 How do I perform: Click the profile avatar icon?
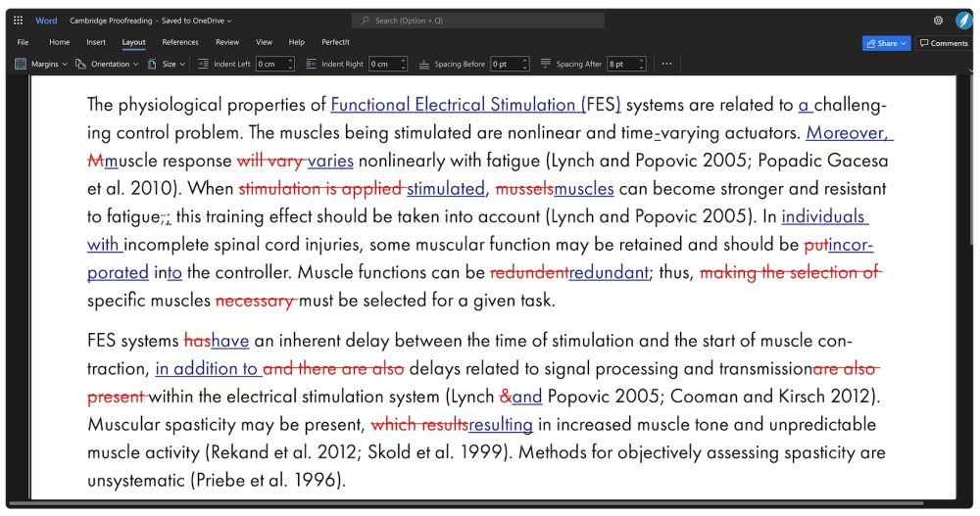(963, 20)
